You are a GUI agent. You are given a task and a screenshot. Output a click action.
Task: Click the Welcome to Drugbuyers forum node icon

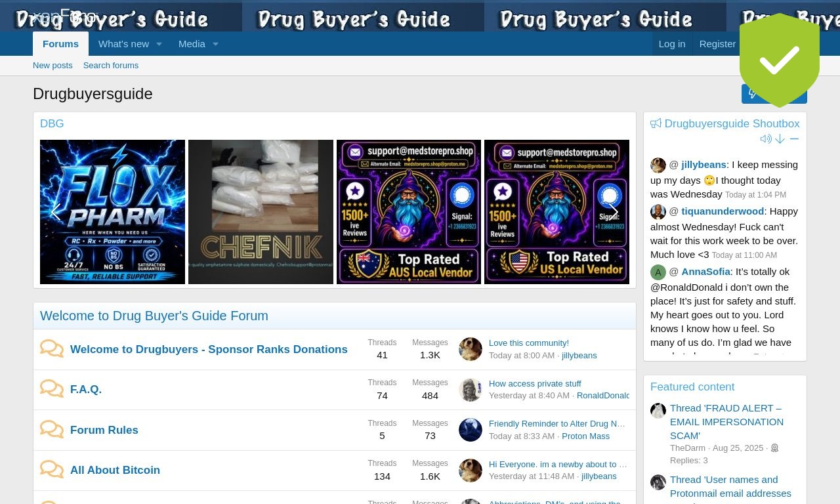(x=52, y=348)
